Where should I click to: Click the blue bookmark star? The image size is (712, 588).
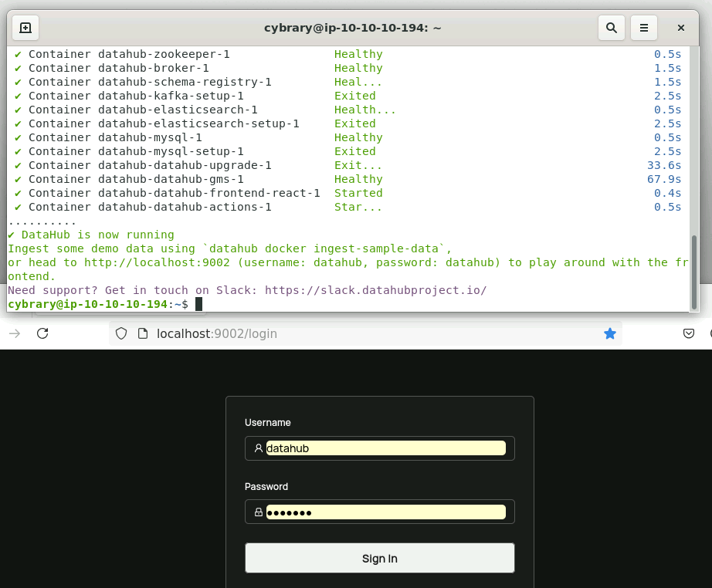610,333
